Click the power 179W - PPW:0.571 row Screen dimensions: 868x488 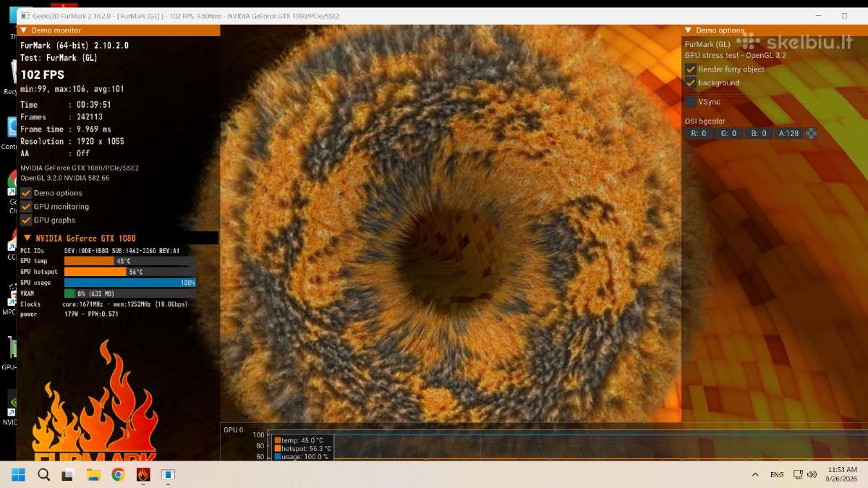tap(69, 314)
